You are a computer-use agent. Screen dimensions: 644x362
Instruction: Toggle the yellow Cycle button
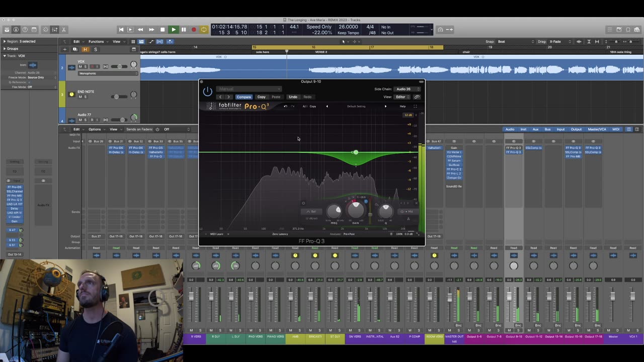click(x=204, y=30)
